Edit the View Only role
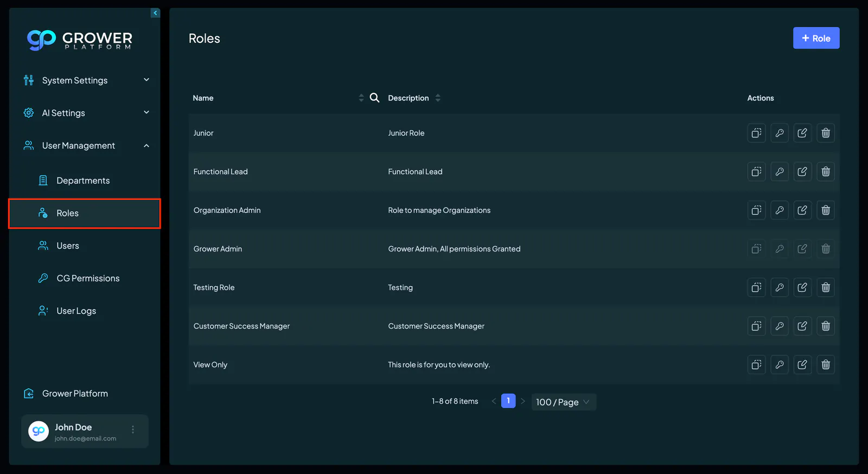 tap(802, 364)
